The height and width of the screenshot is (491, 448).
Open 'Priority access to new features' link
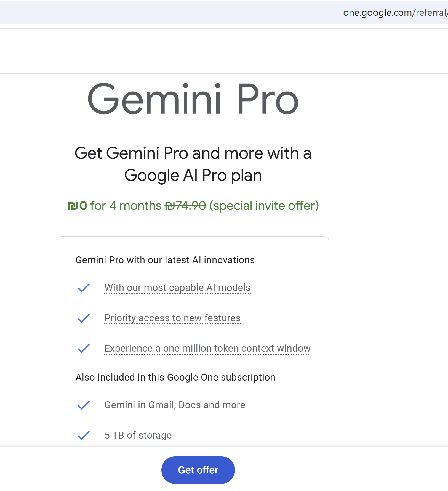coord(172,318)
